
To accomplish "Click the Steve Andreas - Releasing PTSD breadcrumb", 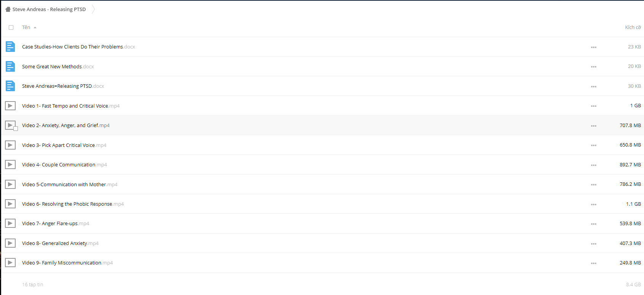I will [49, 9].
